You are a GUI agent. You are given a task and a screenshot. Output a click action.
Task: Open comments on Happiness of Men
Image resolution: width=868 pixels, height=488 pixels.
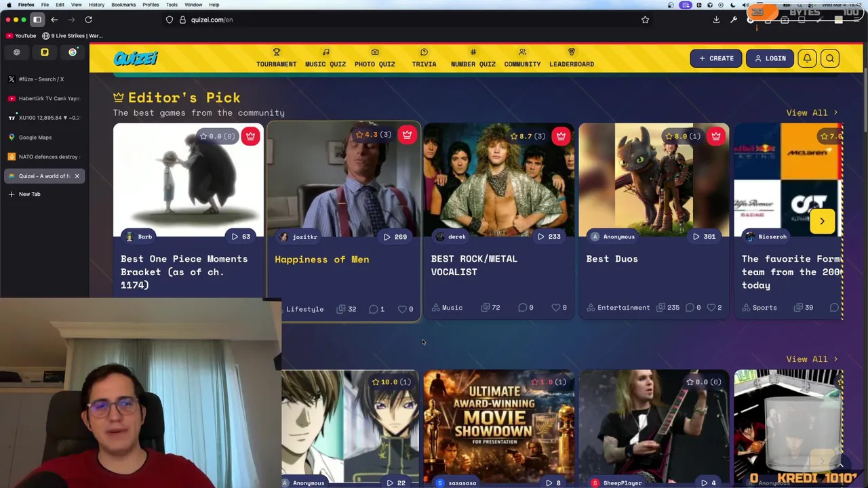tap(376, 309)
